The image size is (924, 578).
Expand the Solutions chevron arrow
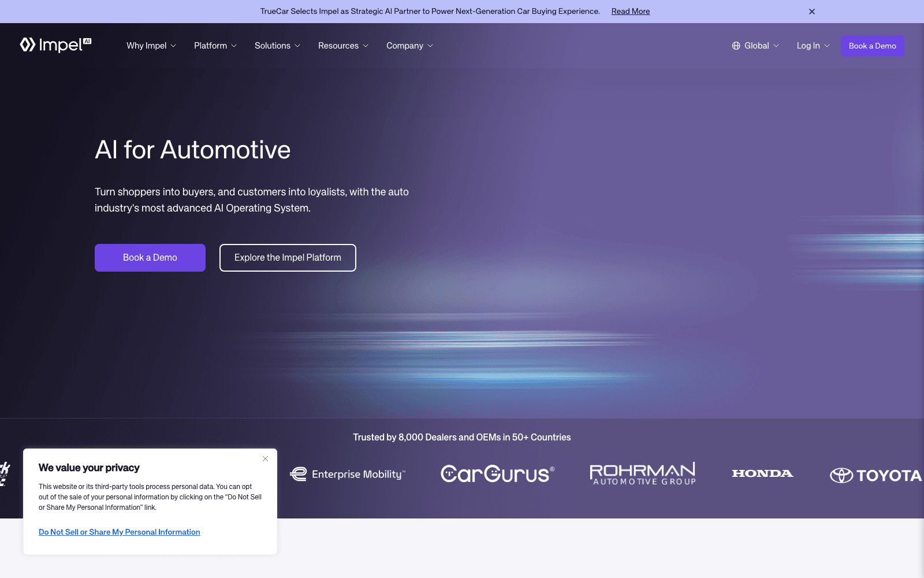click(x=297, y=46)
